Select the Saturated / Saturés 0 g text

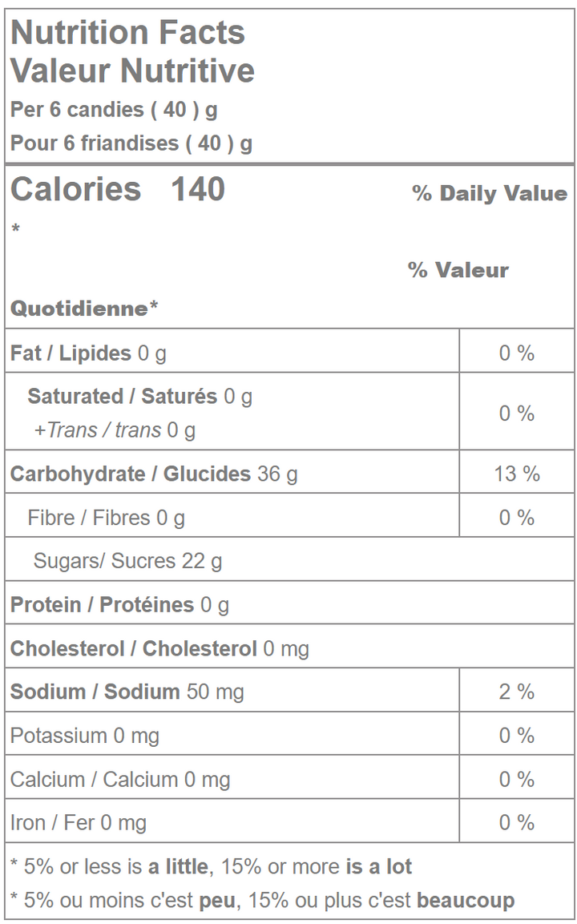tap(139, 396)
